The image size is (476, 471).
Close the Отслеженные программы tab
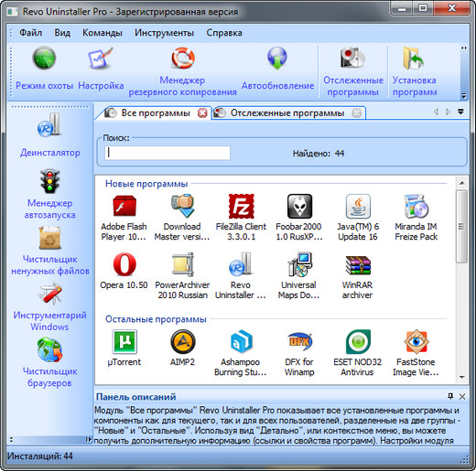356,113
